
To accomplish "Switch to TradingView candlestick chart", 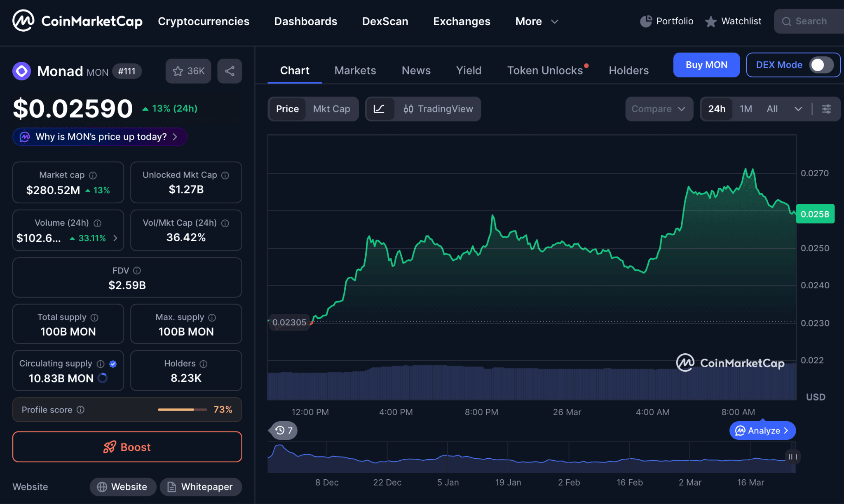I will (x=438, y=109).
